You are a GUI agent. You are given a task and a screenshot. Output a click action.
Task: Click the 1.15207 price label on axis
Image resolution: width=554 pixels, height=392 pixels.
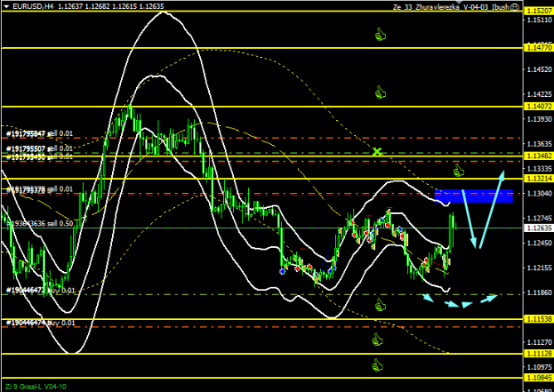(536, 11)
